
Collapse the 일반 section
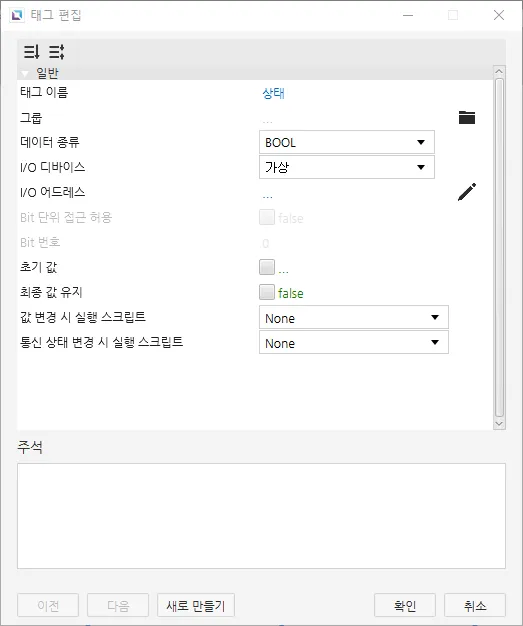point(25,73)
